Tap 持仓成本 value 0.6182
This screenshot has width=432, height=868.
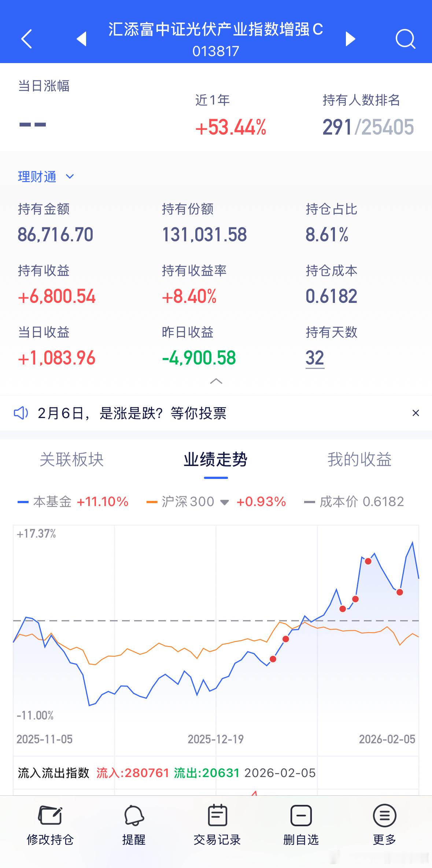[x=331, y=296]
